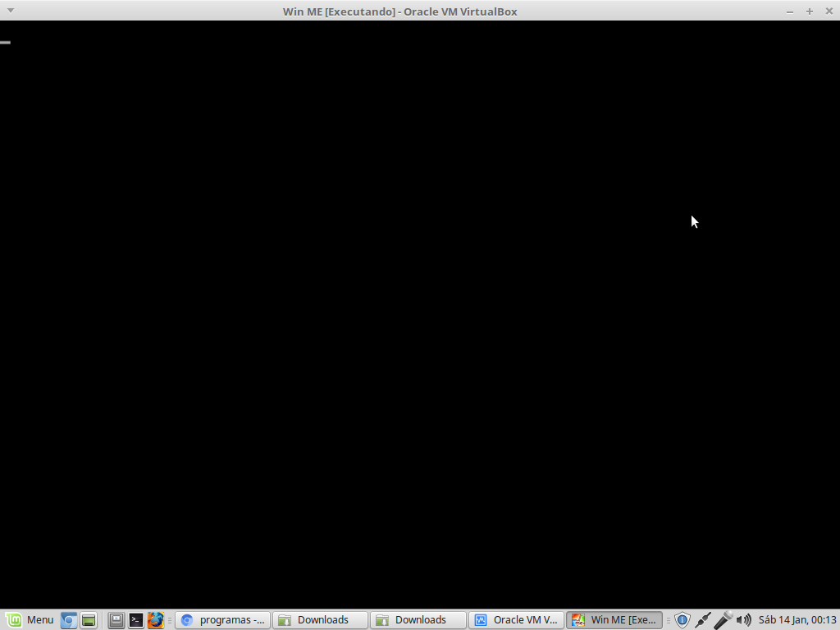The height and width of the screenshot is (630, 840).
Task: Open the green file manager launcher icon
Action: coord(89,620)
